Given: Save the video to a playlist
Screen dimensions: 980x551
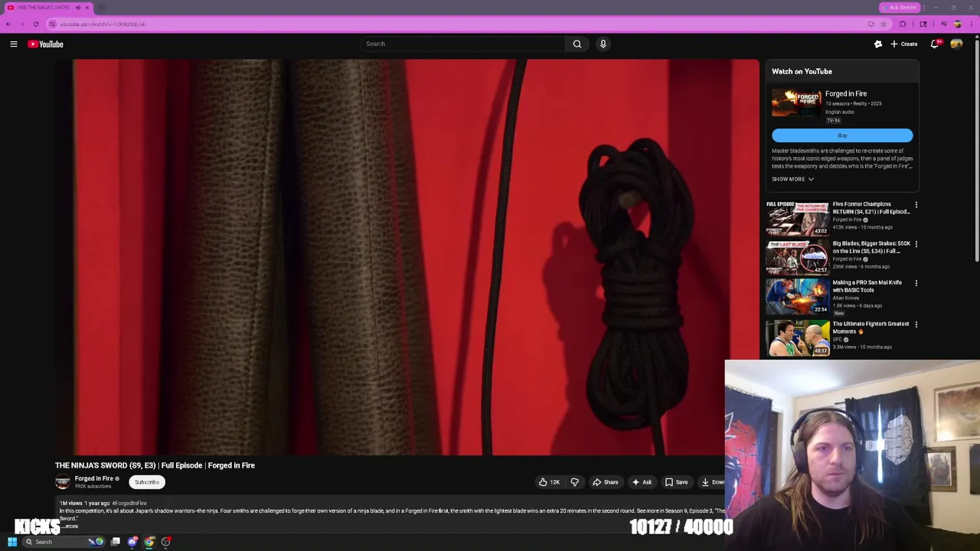Looking at the screenshot, I should pos(676,482).
